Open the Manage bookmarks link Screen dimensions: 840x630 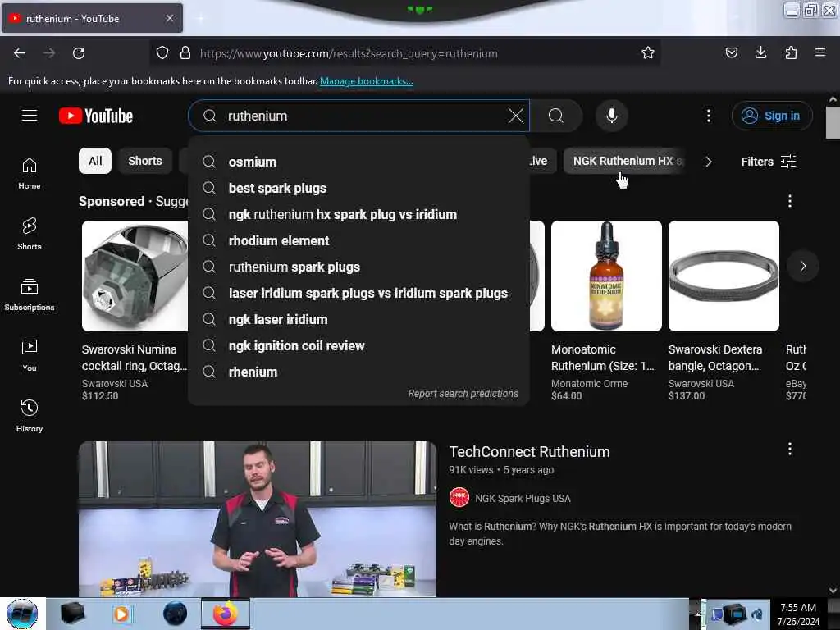[x=367, y=81]
